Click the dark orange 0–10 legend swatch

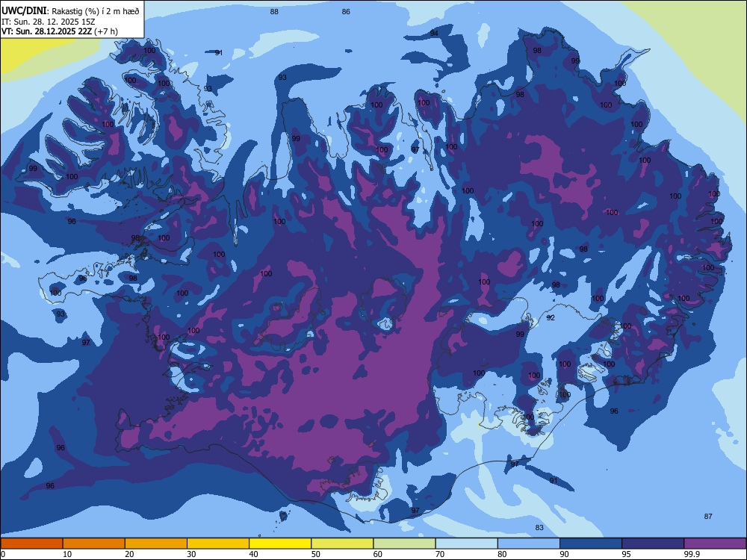coord(31,544)
